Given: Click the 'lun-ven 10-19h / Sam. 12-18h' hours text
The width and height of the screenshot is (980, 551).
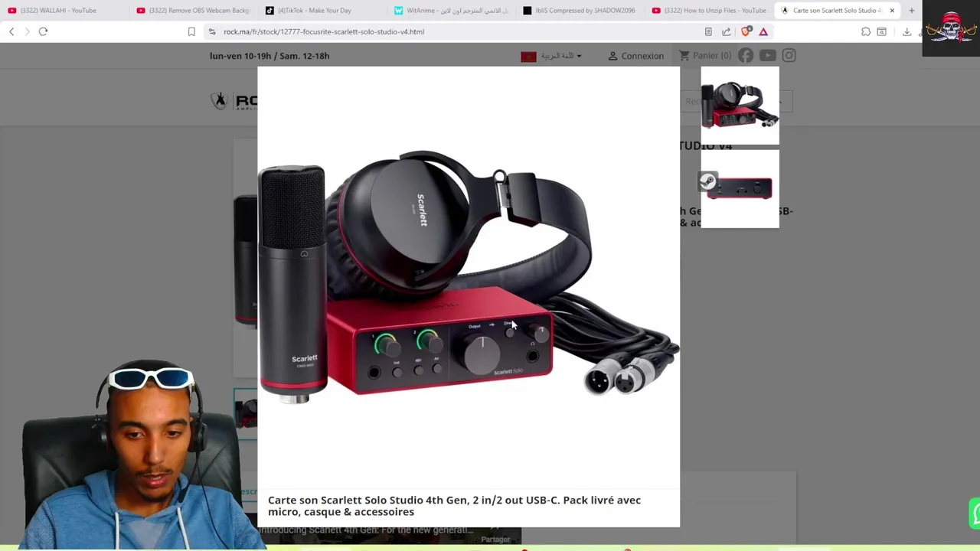Looking at the screenshot, I should pos(269,56).
